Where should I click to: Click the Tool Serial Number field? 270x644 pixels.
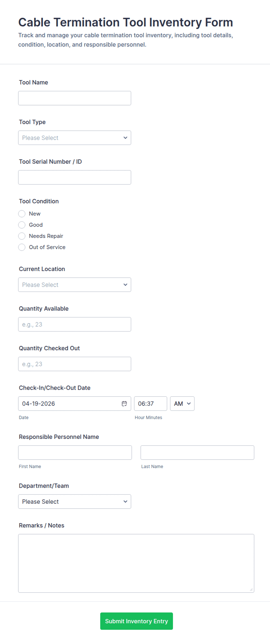[75, 177]
